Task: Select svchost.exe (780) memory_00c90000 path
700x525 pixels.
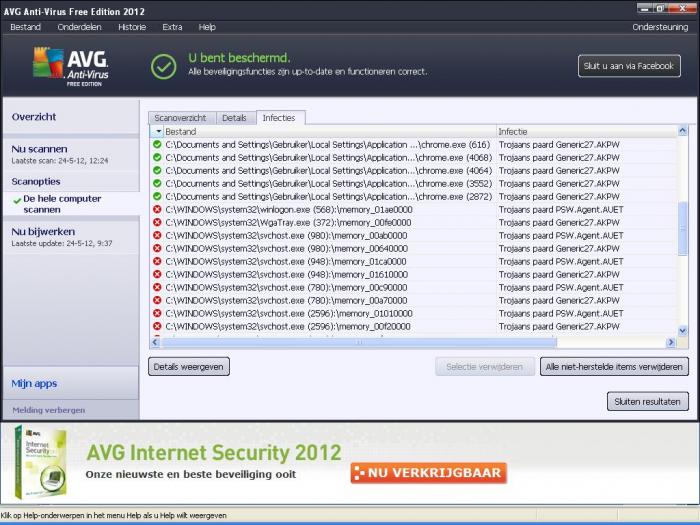Action: point(286,287)
